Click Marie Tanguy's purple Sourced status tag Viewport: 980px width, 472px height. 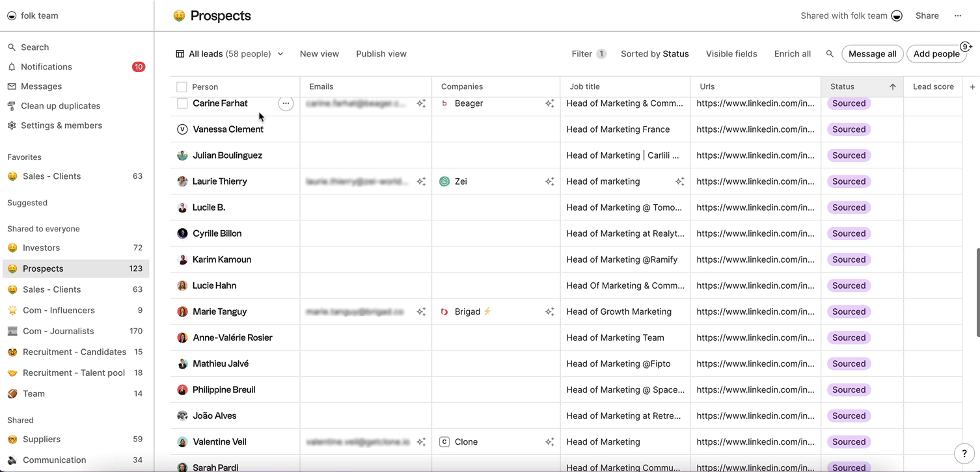[x=849, y=311]
